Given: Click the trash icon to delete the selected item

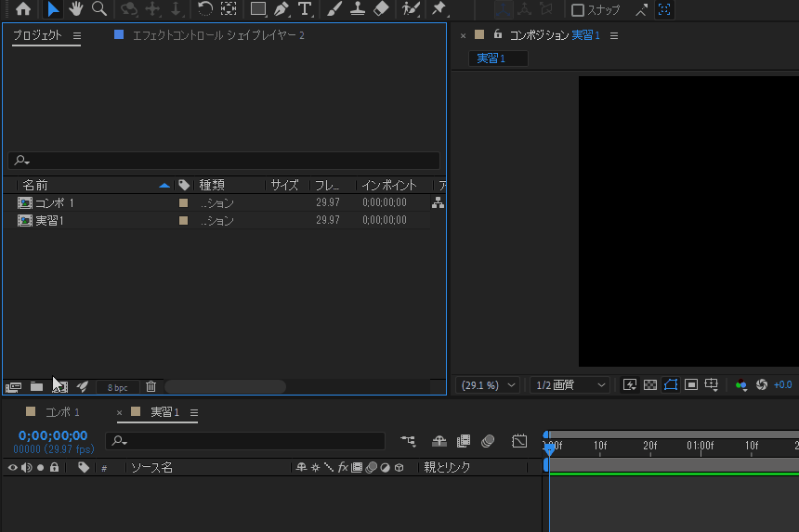Looking at the screenshot, I should 151,387.
